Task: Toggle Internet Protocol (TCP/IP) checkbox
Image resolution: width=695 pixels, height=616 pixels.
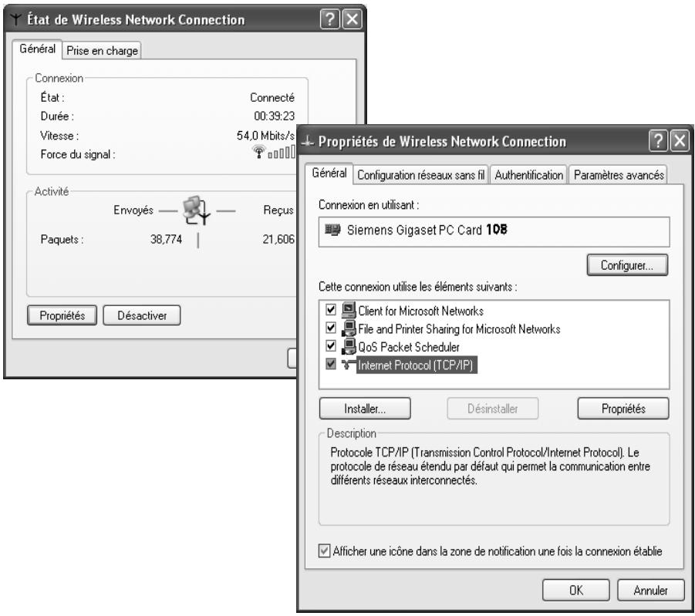Action: [331, 364]
